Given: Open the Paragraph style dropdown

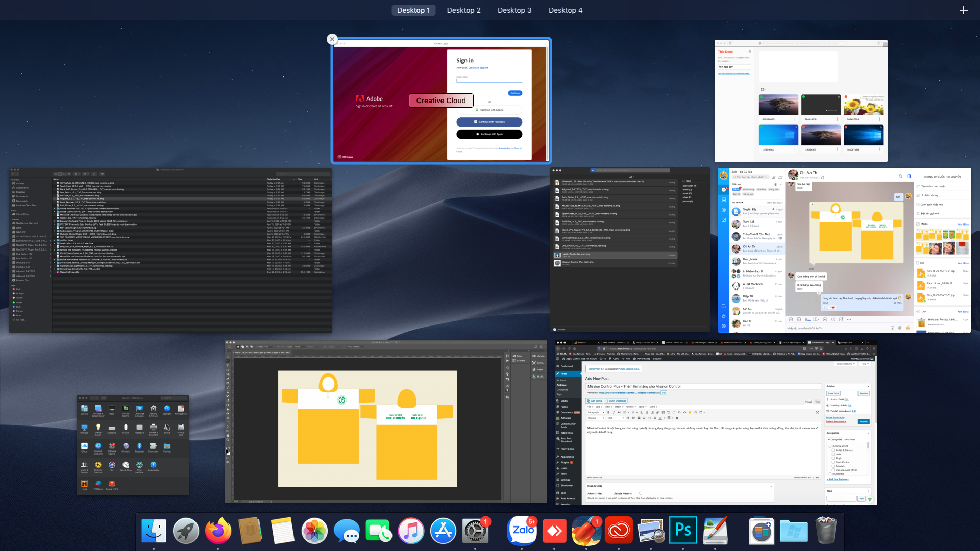Looking at the screenshot, I should point(596,412).
